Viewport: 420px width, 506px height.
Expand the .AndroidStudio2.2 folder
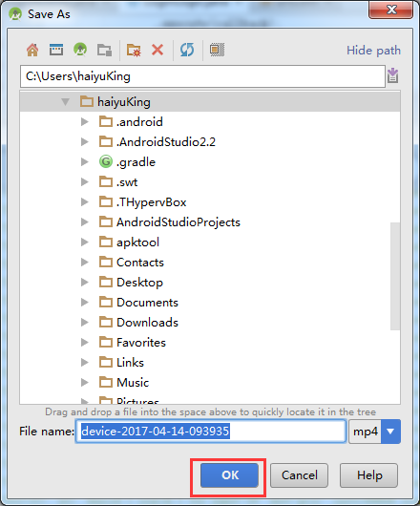click(x=85, y=142)
